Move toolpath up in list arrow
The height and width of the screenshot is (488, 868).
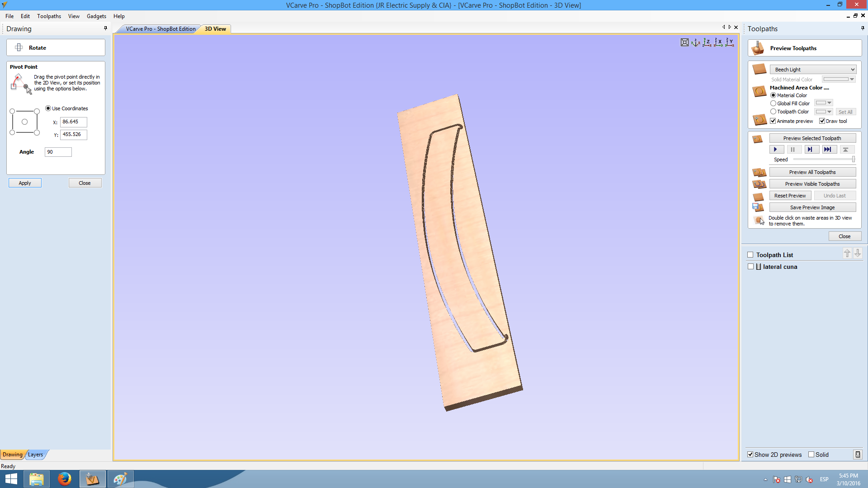(x=847, y=253)
